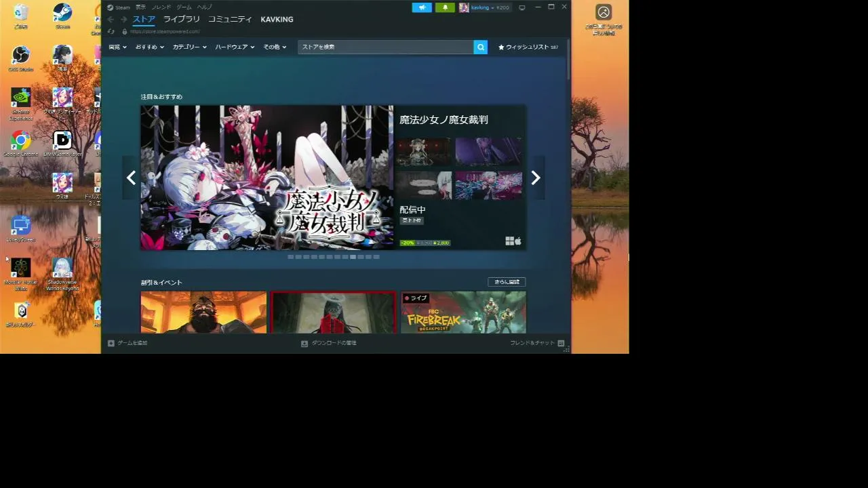Click the Steam logo menu in title bar
The height and width of the screenshot is (488, 868).
[119, 7]
